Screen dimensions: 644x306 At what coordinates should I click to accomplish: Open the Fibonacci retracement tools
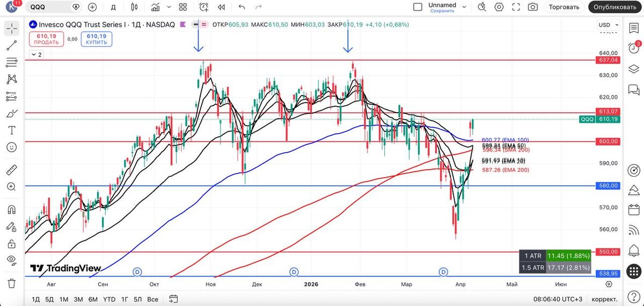[x=11, y=62]
